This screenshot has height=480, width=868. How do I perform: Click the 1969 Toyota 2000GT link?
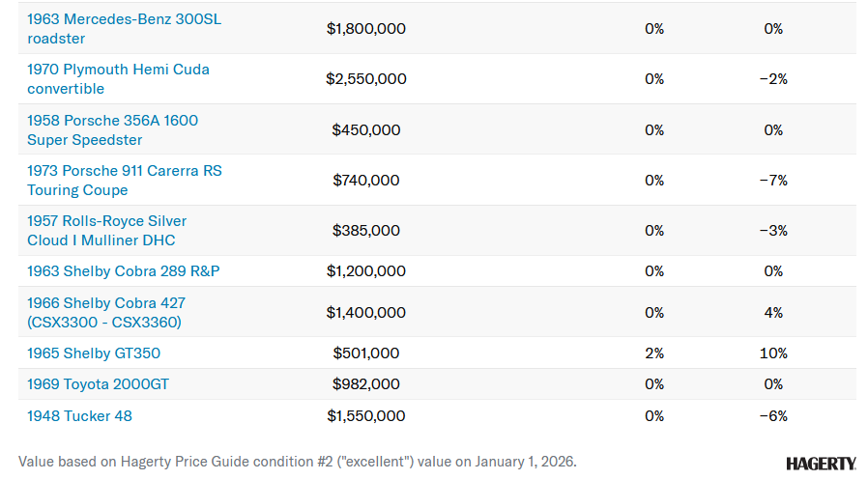98,384
